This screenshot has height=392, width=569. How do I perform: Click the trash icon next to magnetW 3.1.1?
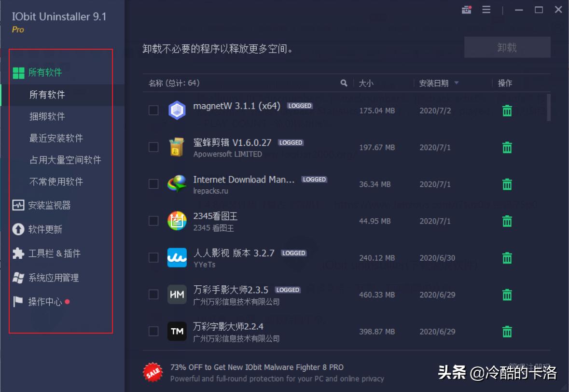tap(506, 110)
